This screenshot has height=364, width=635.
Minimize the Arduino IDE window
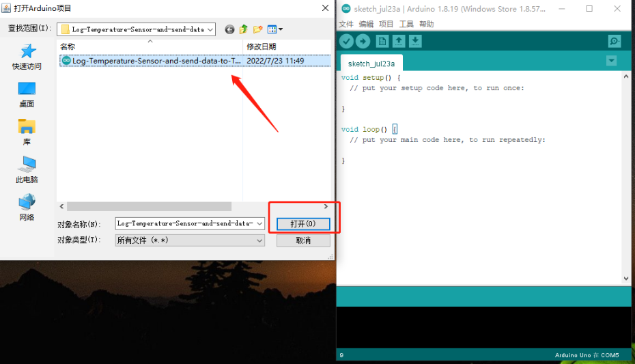562,8
